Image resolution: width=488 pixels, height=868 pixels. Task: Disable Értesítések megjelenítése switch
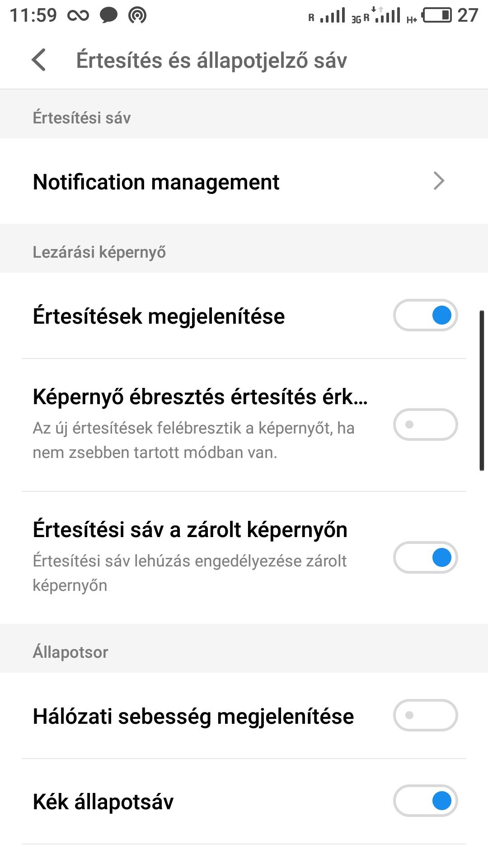click(x=426, y=315)
